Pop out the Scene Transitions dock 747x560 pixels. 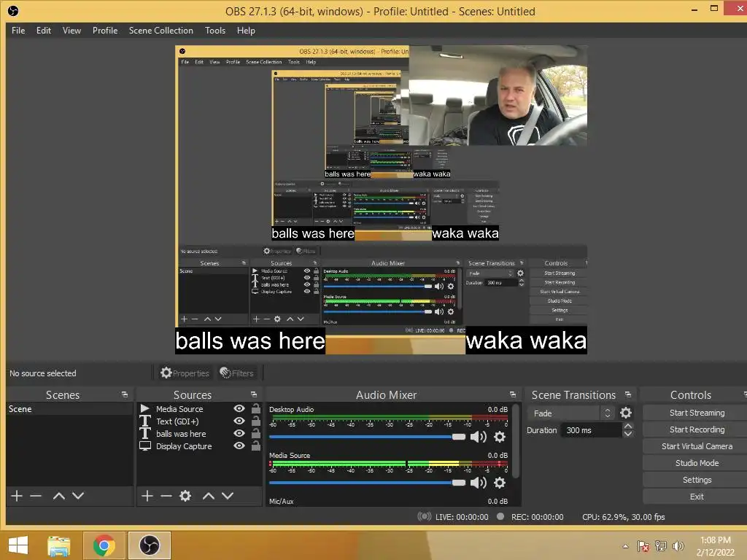628,394
